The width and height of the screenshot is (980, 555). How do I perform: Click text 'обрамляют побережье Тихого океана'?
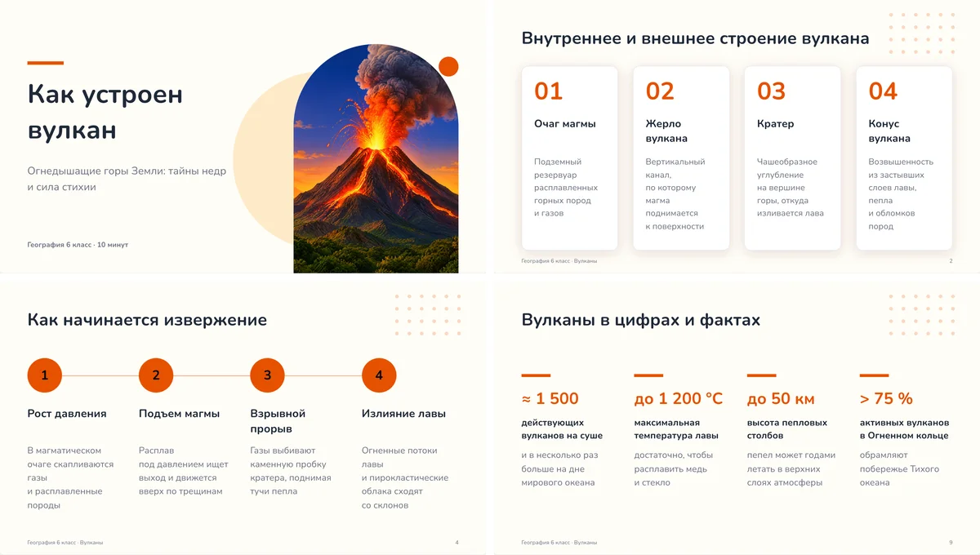tap(900, 468)
